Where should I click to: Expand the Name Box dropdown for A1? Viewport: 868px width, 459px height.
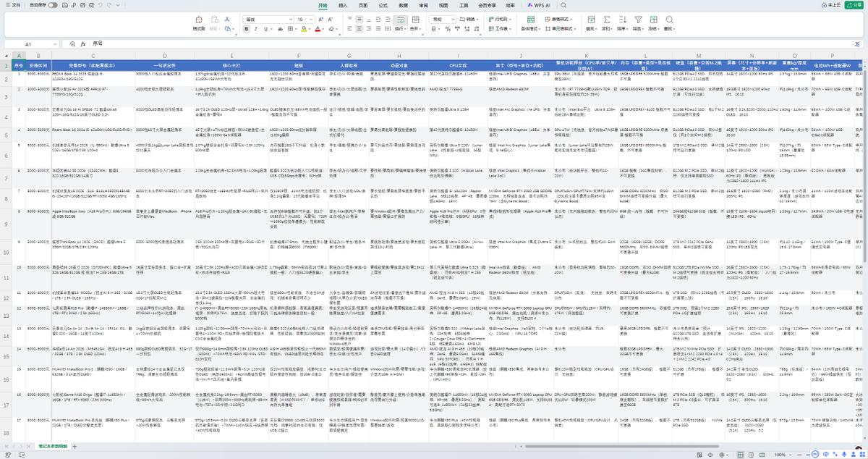pos(54,44)
